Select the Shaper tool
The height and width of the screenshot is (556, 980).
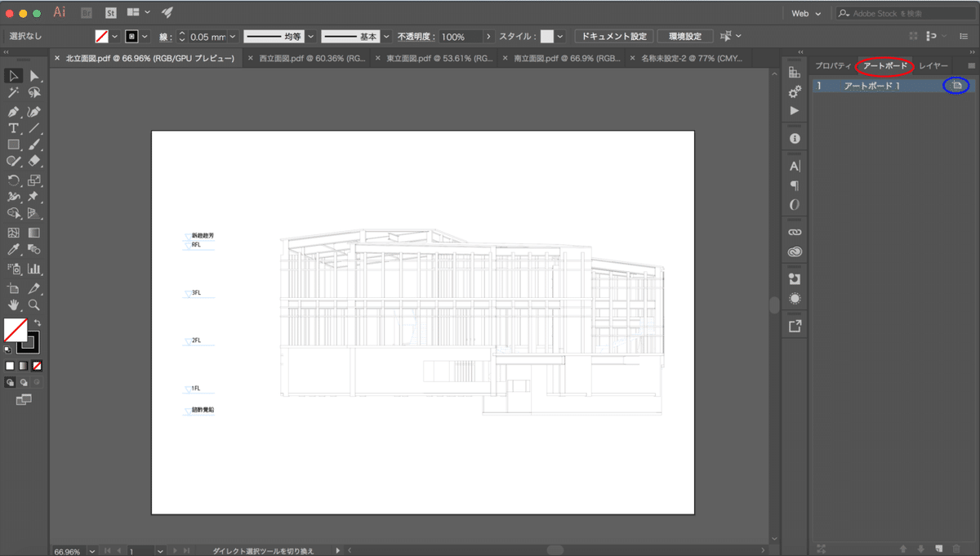(14, 162)
